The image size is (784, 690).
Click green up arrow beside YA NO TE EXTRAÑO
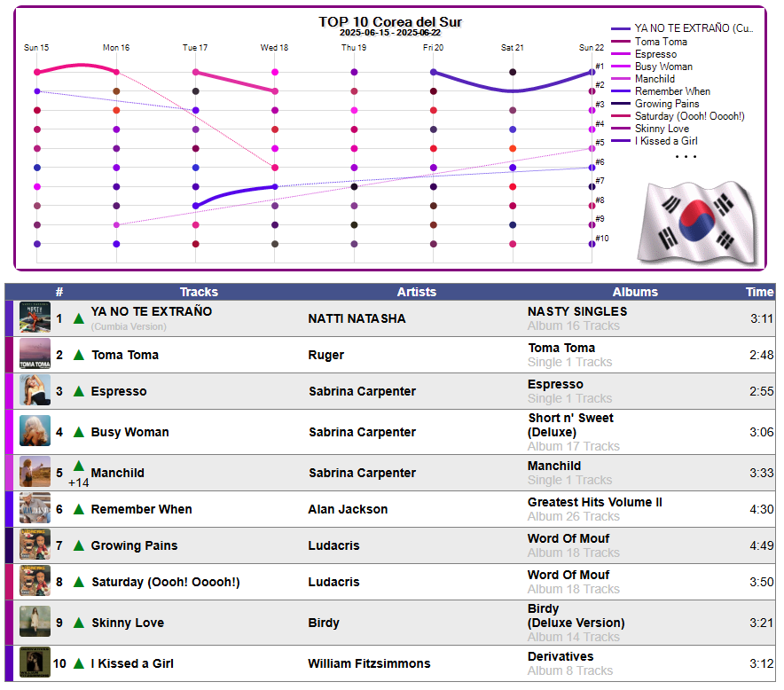(x=79, y=318)
